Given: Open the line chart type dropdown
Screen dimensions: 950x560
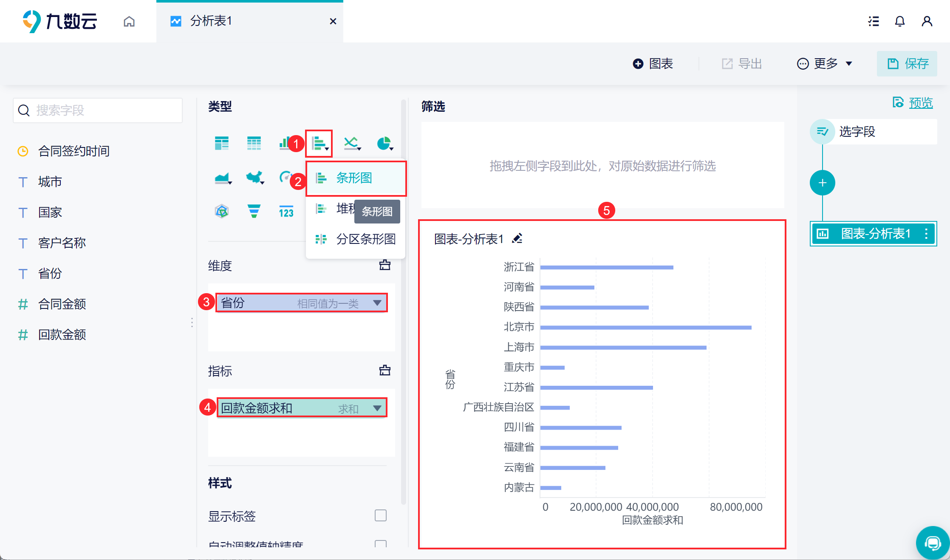Looking at the screenshot, I should [352, 144].
